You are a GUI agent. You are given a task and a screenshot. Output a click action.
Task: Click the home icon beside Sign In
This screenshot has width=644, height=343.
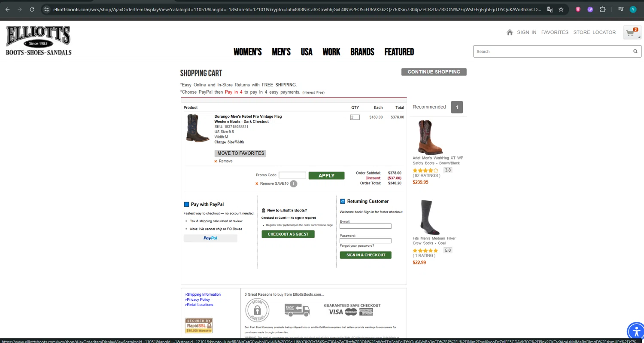pos(510,32)
